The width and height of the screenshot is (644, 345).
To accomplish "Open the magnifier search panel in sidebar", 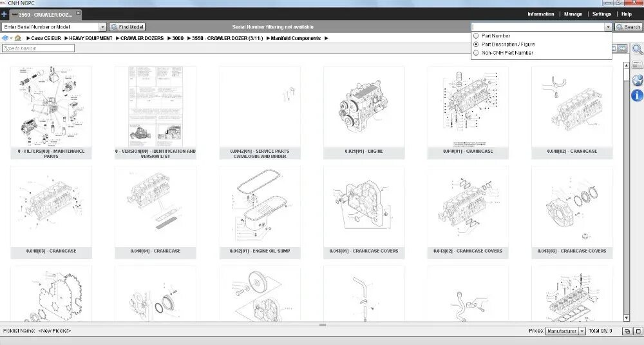I will pyautogui.click(x=637, y=50).
